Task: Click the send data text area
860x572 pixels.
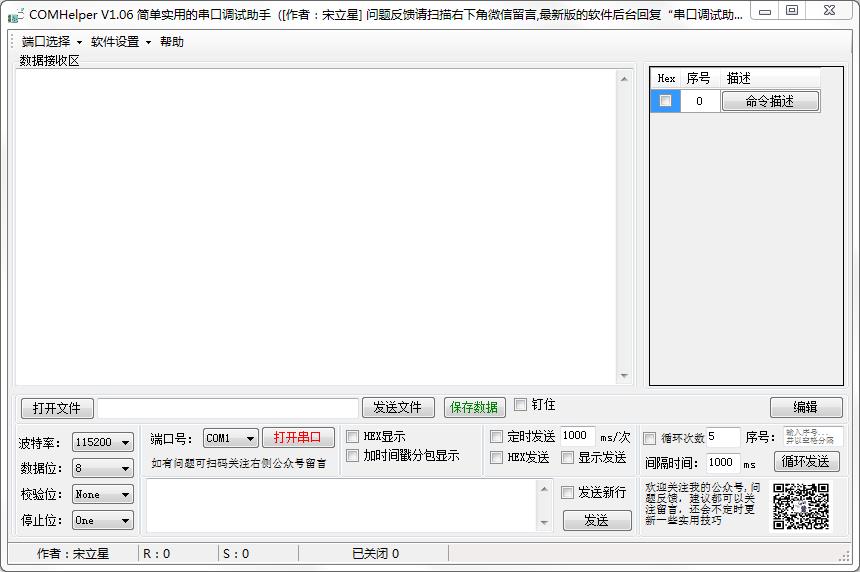Action: 341,505
